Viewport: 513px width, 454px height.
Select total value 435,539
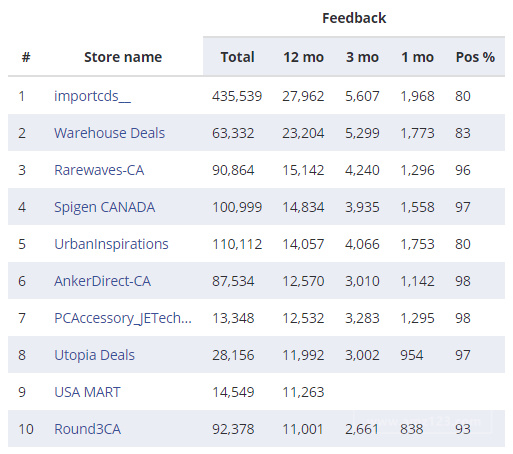click(x=237, y=96)
